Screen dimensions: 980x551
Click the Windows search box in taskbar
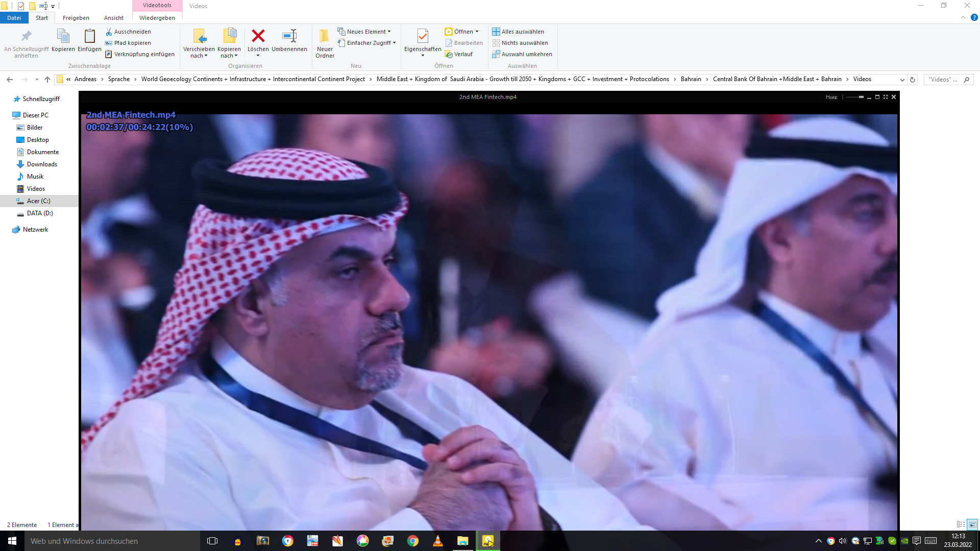tap(112, 541)
